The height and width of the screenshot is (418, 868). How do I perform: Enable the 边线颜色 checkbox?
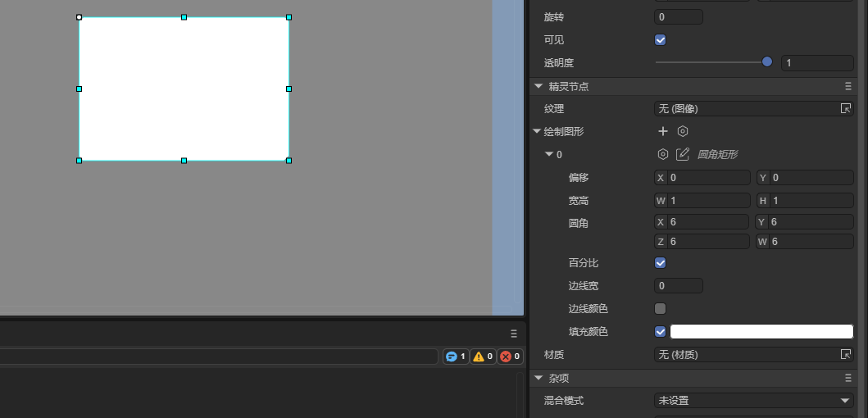[x=661, y=309]
